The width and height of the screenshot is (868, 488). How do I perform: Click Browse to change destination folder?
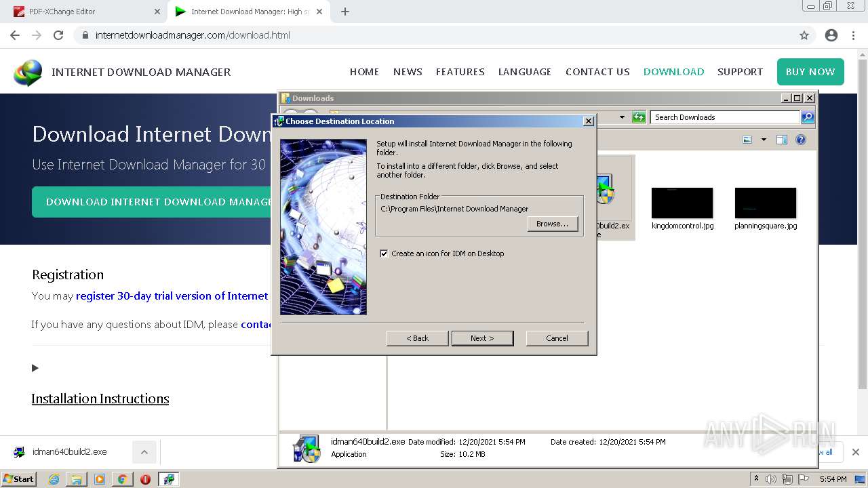[x=552, y=224]
